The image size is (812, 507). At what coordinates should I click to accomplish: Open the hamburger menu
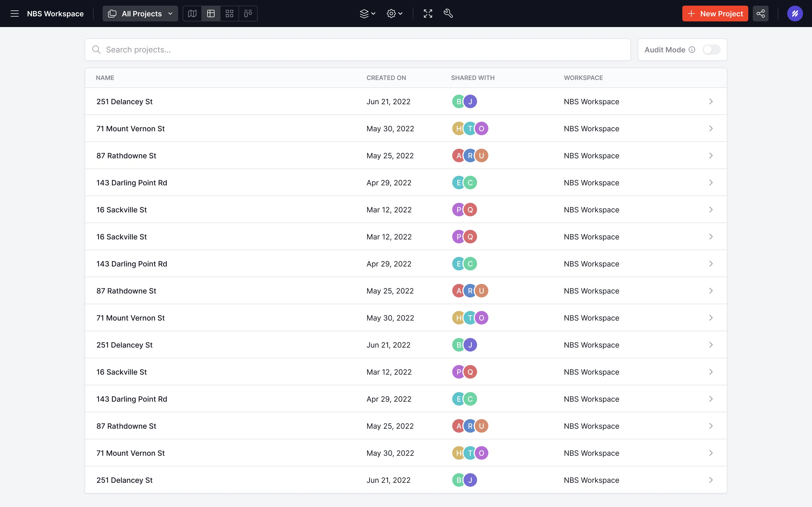click(14, 14)
